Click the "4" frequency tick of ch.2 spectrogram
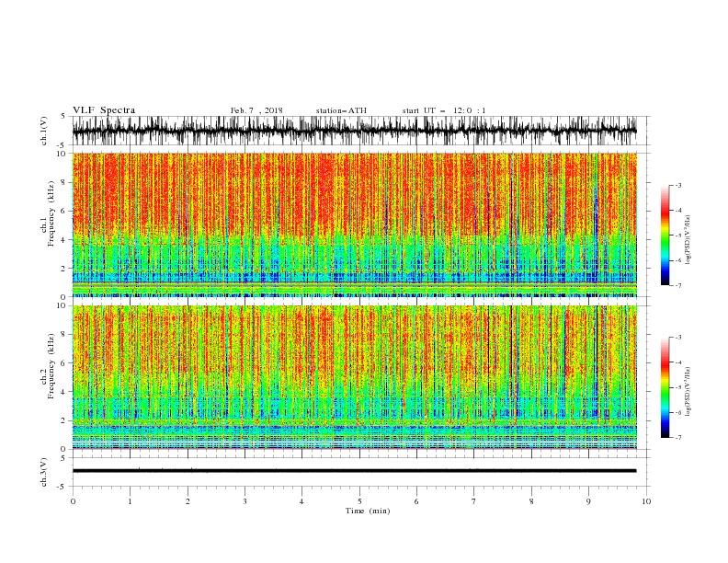The width and height of the screenshot is (728, 563). tap(63, 392)
